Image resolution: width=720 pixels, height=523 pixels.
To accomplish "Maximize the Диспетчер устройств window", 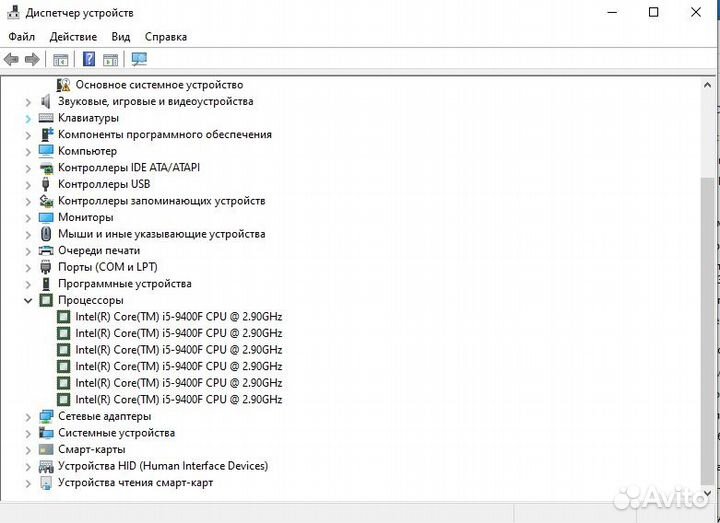I will pos(653,13).
